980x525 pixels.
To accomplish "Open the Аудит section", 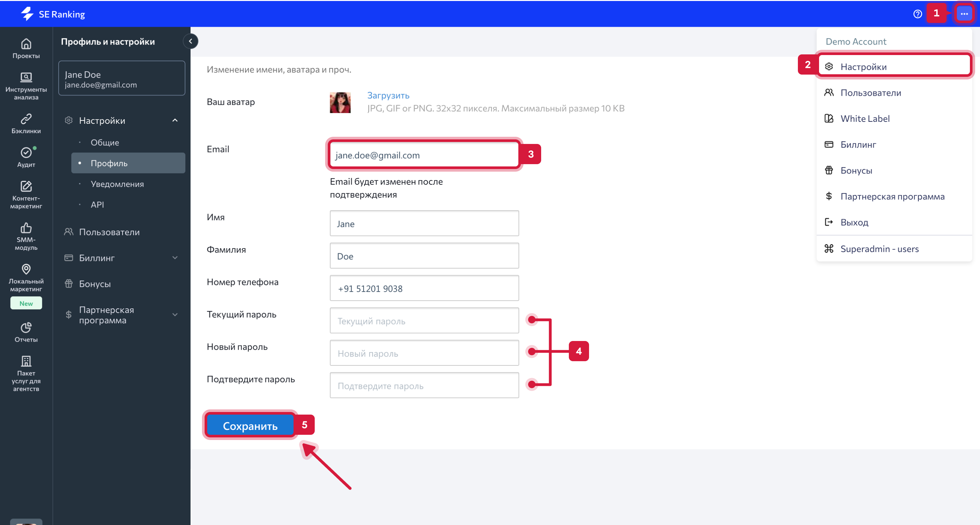I will (26, 157).
